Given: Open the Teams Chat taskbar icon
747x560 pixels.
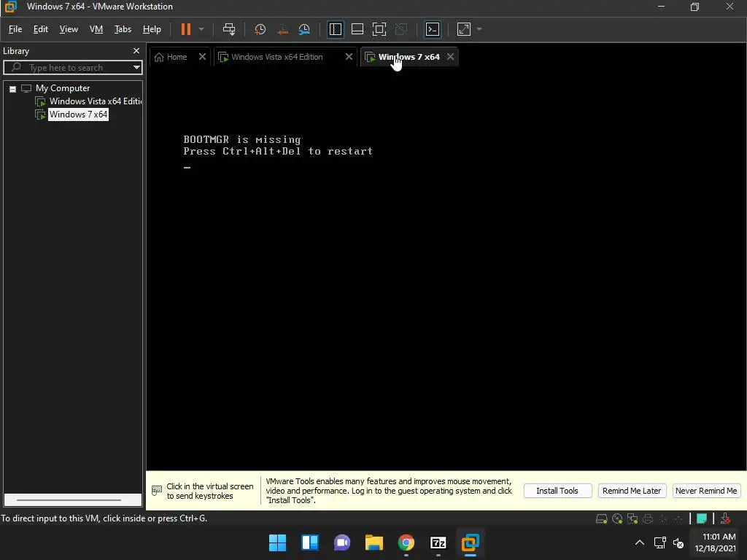Looking at the screenshot, I should coord(341,542).
